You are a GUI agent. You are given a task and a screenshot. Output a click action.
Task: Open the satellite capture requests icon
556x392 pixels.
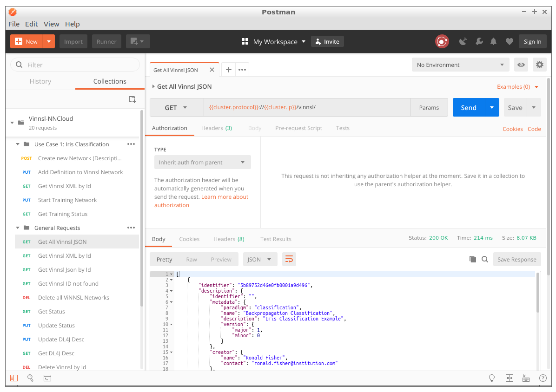click(x=463, y=41)
